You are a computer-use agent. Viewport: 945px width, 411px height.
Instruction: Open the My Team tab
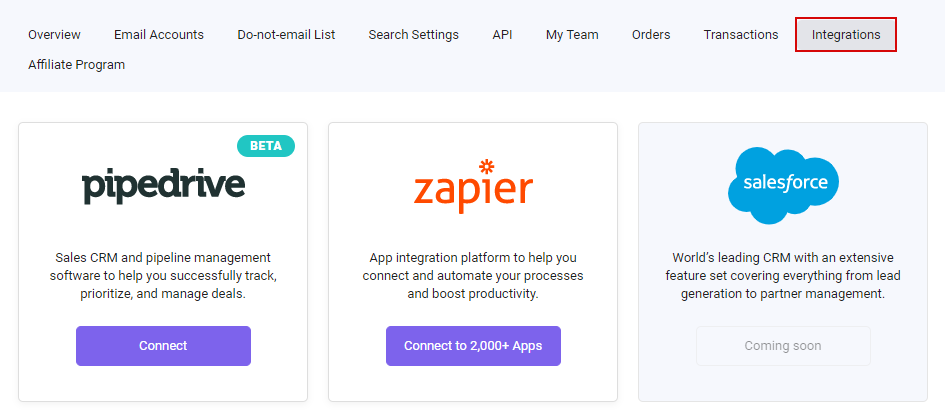point(572,34)
